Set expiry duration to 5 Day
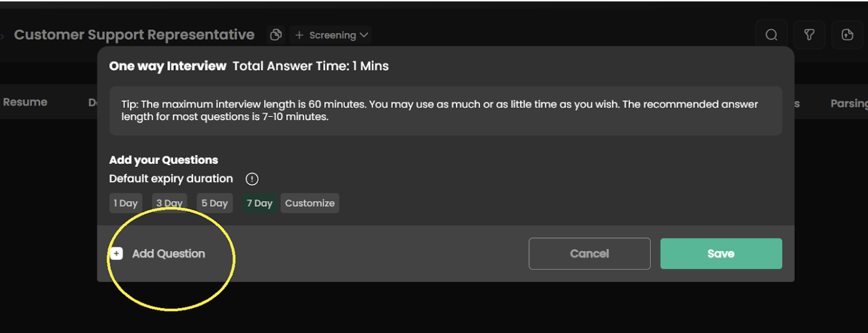The width and height of the screenshot is (868, 333). pyautogui.click(x=214, y=203)
